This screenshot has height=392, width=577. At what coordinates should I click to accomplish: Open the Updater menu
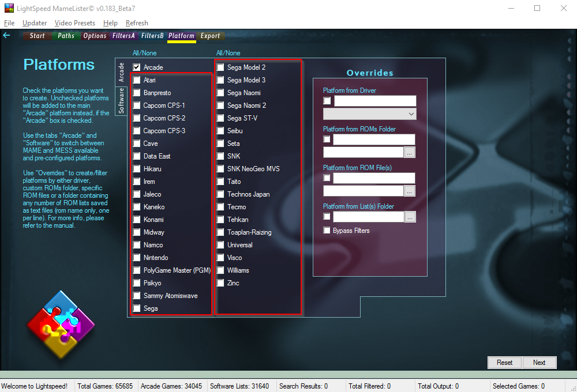[x=35, y=23]
